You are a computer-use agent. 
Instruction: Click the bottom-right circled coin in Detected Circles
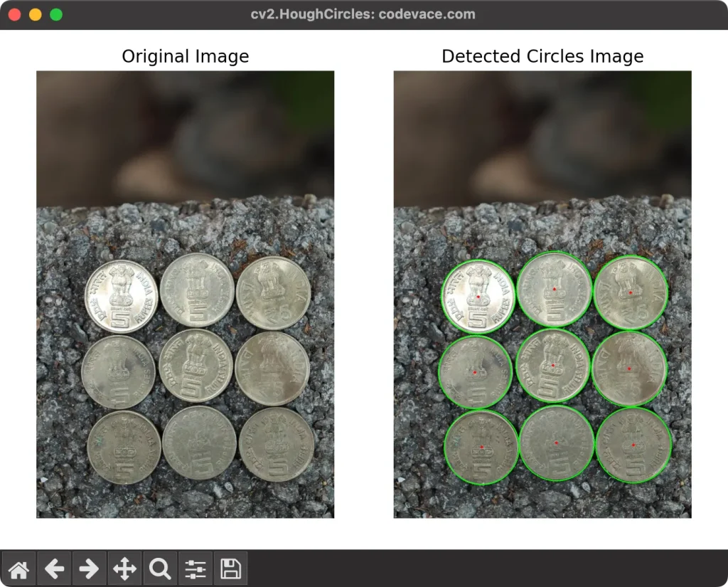click(633, 445)
